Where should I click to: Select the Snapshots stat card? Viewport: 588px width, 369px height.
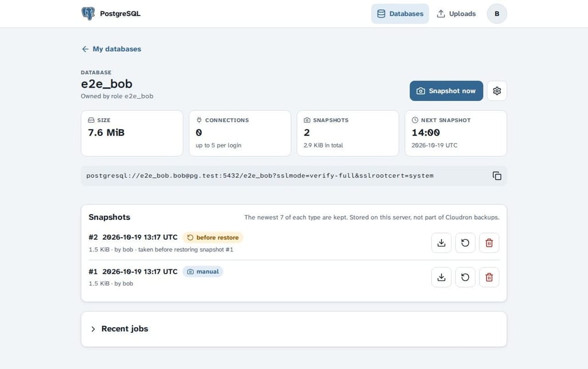click(347, 133)
